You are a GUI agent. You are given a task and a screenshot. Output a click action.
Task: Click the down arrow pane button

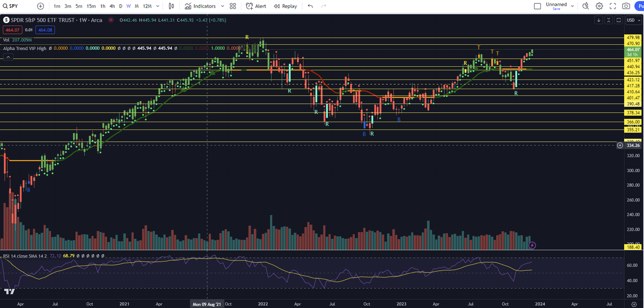pyautogui.click(x=599, y=20)
